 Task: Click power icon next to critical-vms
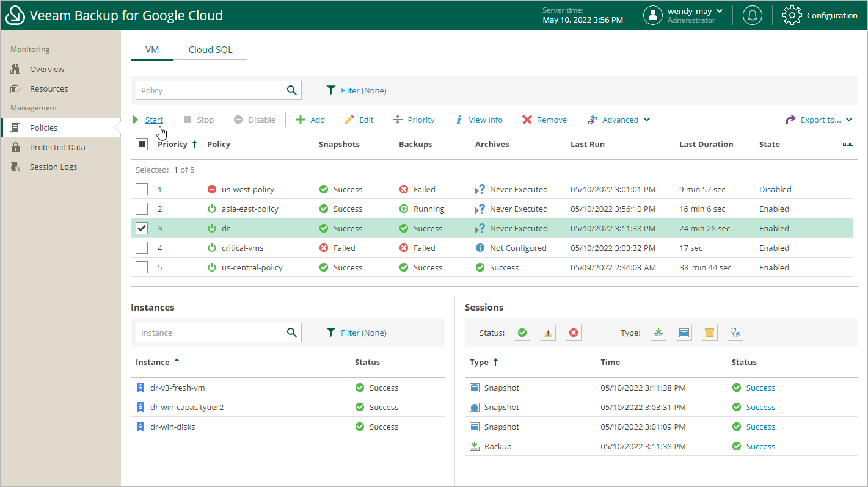pyautogui.click(x=212, y=248)
